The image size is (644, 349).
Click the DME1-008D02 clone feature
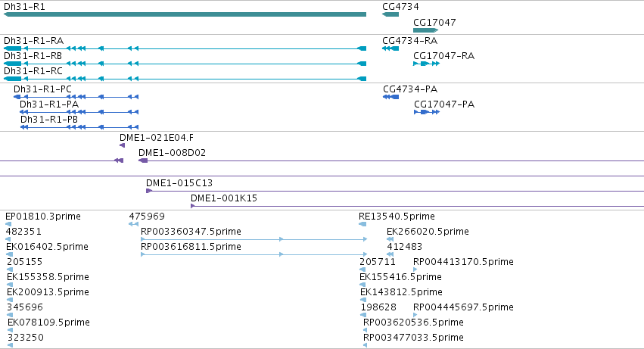point(143,160)
